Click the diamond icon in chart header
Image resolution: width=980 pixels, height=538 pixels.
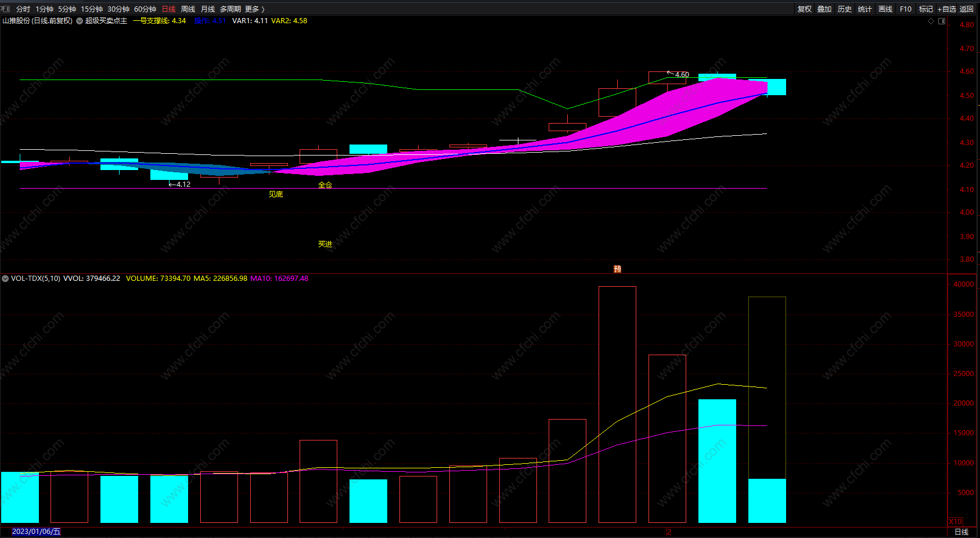[931, 21]
